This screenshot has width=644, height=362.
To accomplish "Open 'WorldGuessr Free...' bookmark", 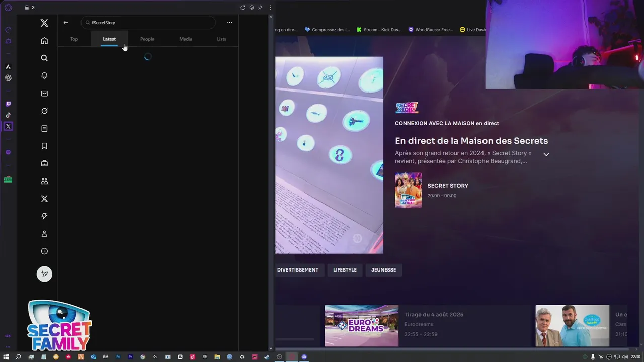I will click(431, 30).
